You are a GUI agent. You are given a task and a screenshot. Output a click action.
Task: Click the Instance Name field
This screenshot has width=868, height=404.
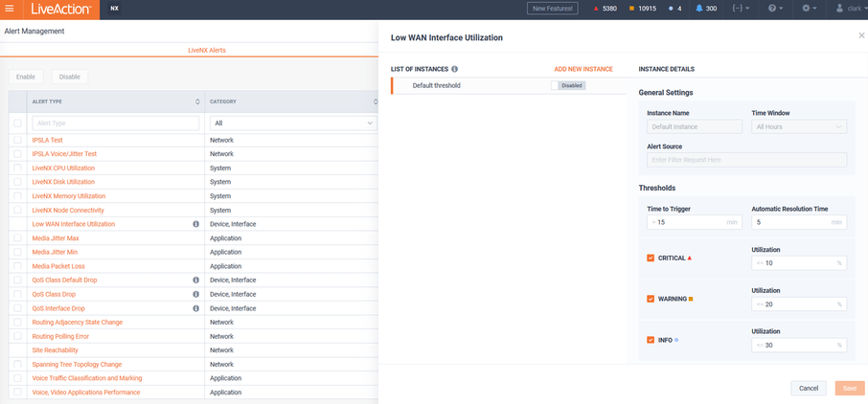695,126
